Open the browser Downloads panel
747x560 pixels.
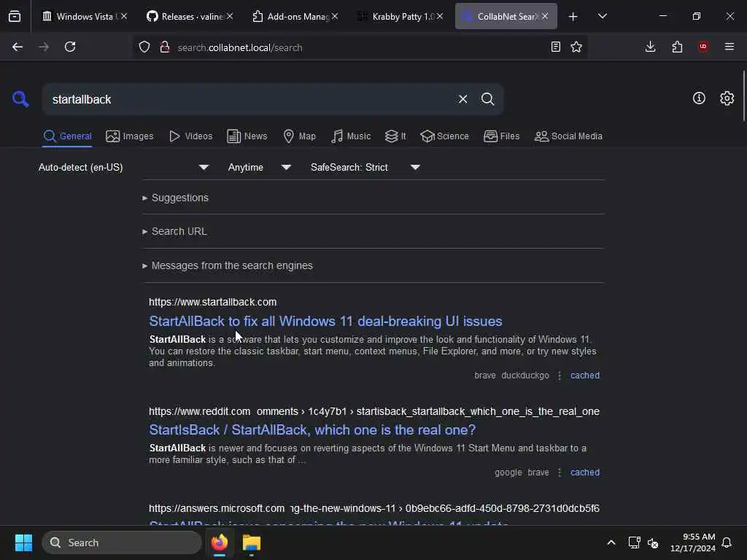click(x=650, y=47)
